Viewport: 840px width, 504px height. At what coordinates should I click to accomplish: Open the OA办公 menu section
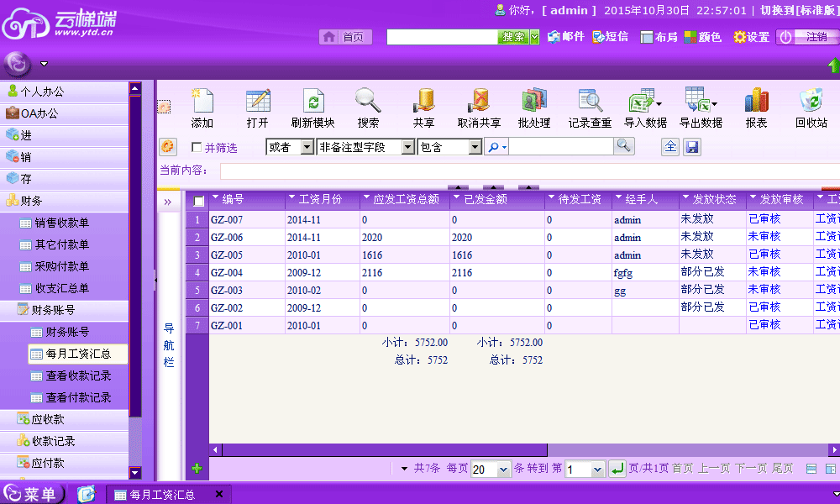(65, 113)
